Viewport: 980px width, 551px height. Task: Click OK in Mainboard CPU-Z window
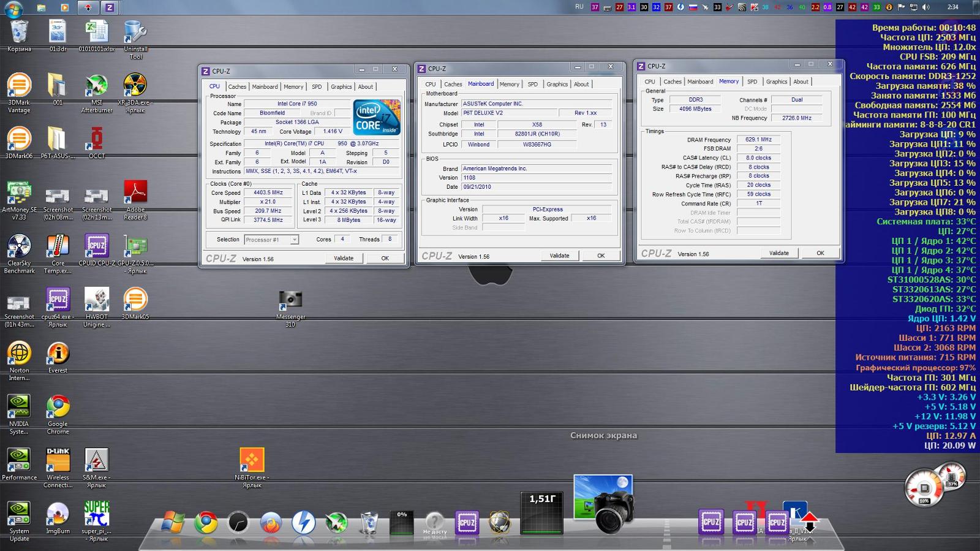(x=601, y=256)
